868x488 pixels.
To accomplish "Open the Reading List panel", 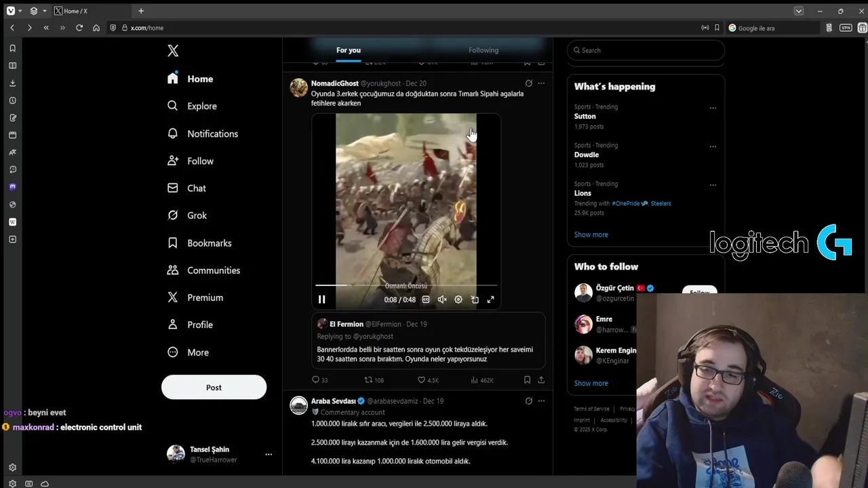I will 12,66.
